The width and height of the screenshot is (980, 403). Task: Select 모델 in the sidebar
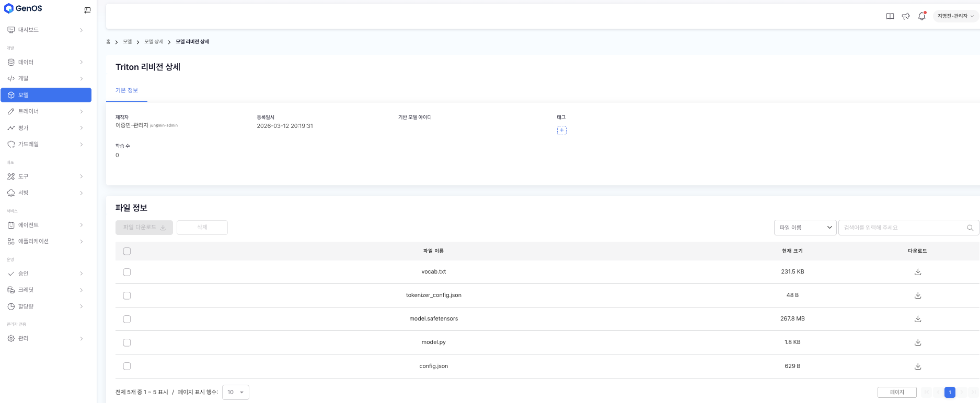[x=46, y=95]
